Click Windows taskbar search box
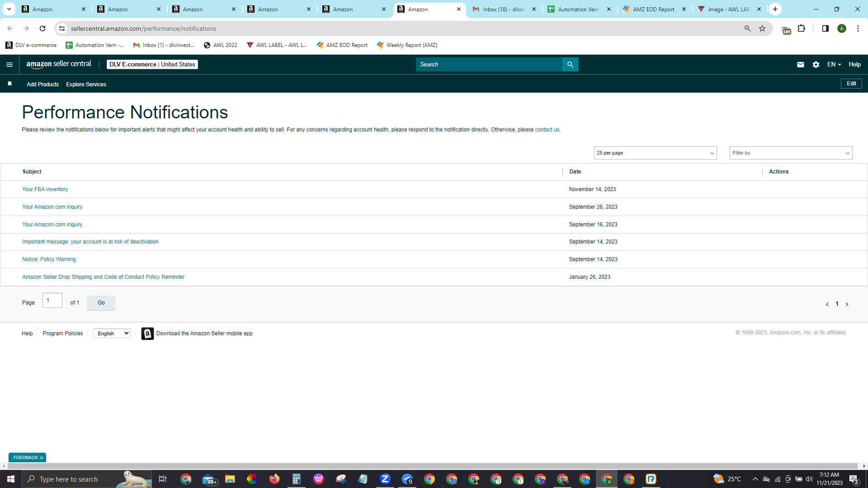Screen dimensions: 868x488 pyautogui.click(x=87, y=479)
